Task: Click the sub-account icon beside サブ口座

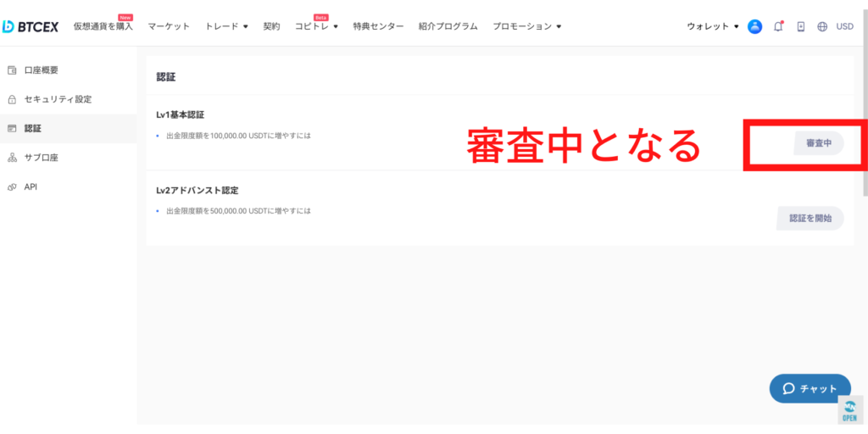Action: [12, 158]
